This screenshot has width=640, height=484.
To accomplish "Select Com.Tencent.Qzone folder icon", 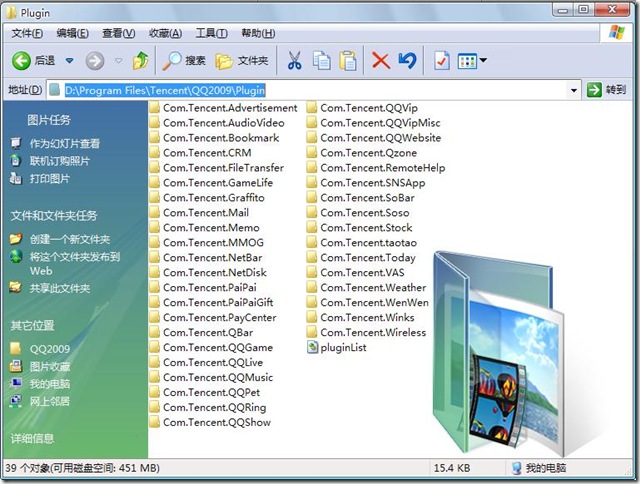I will pos(312,153).
